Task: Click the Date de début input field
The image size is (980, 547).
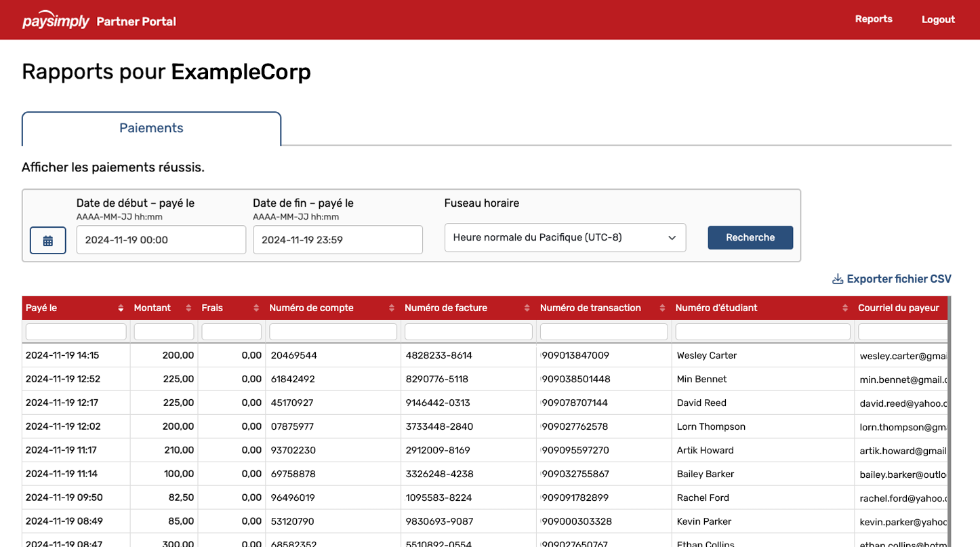Action: pyautogui.click(x=161, y=239)
